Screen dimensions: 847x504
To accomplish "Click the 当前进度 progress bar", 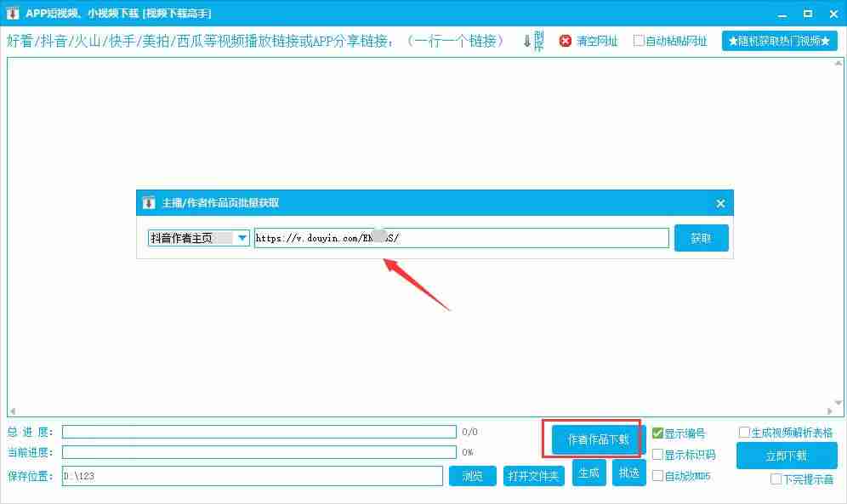I will pos(259,452).
